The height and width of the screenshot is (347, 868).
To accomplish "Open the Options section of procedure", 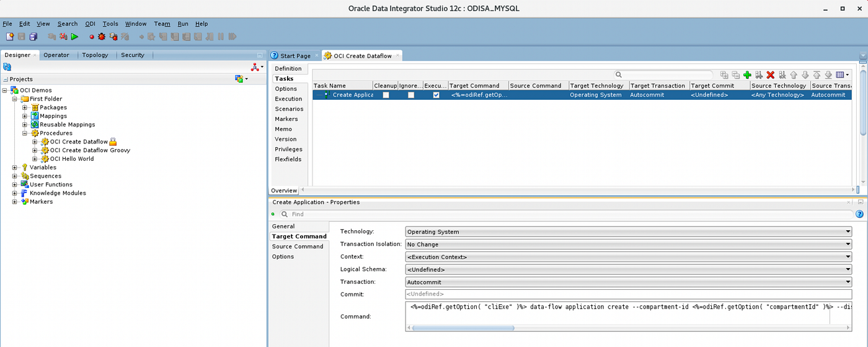I will pyautogui.click(x=286, y=89).
